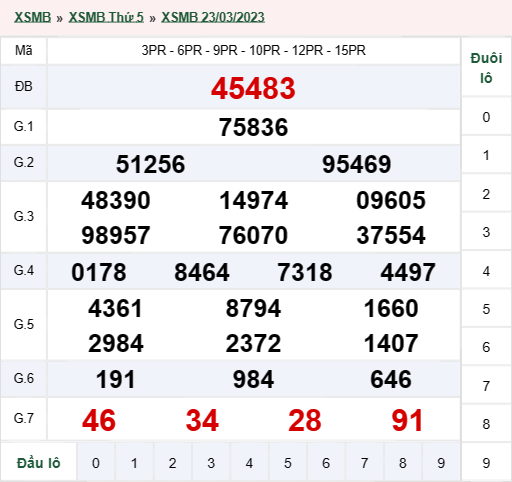Image resolution: width=512 pixels, height=482 pixels.
Task: Click digit 5 in Đuôi lô column
Action: (x=486, y=309)
